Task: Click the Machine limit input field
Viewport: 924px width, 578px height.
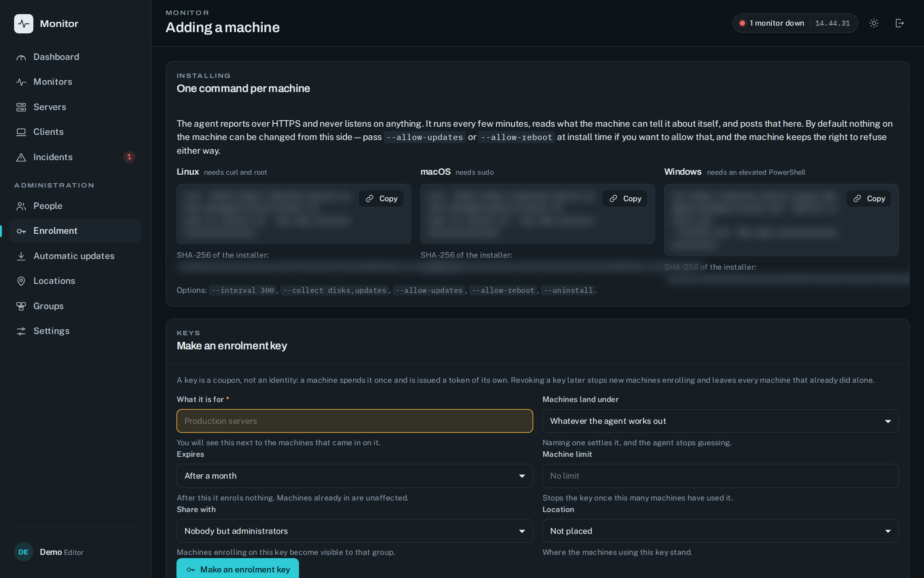Action: coord(720,476)
